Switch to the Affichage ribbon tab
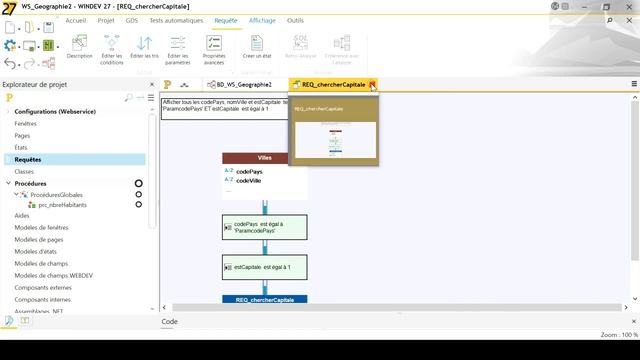Image resolution: width=640 pixels, height=360 pixels. pos(262,20)
